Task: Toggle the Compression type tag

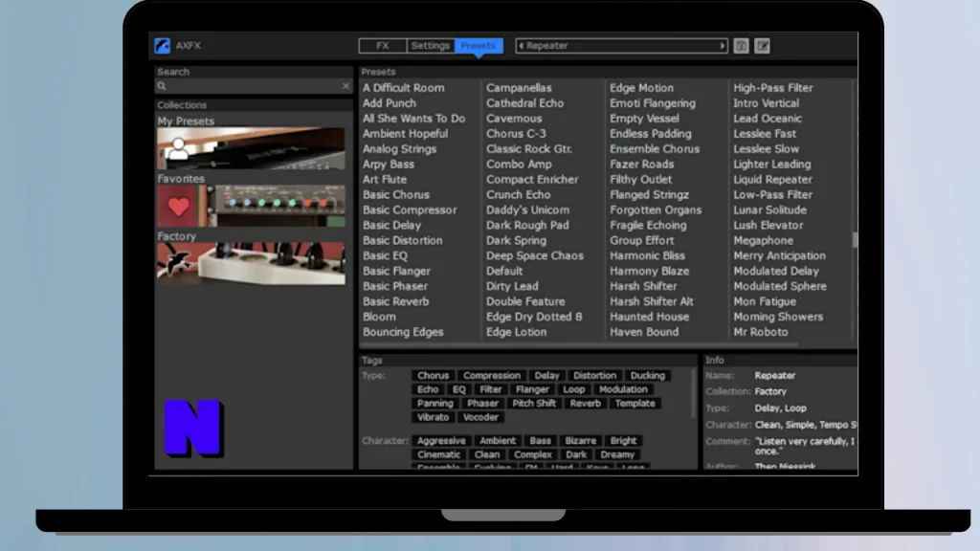Action: click(492, 375)
